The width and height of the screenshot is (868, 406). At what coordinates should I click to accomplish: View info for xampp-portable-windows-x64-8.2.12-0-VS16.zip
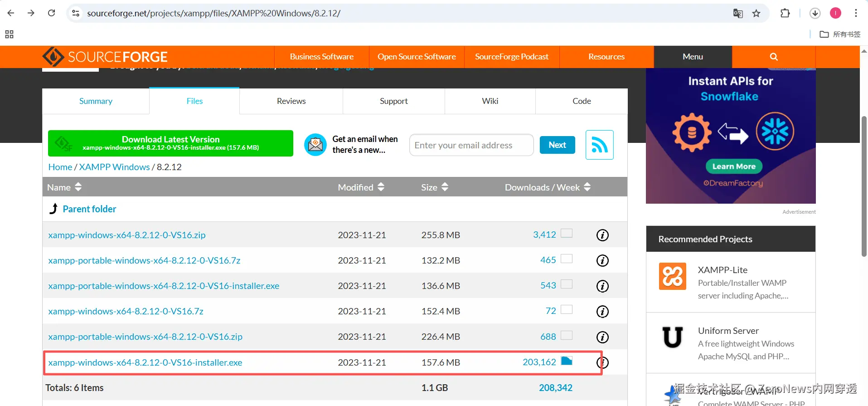(602, 337)
